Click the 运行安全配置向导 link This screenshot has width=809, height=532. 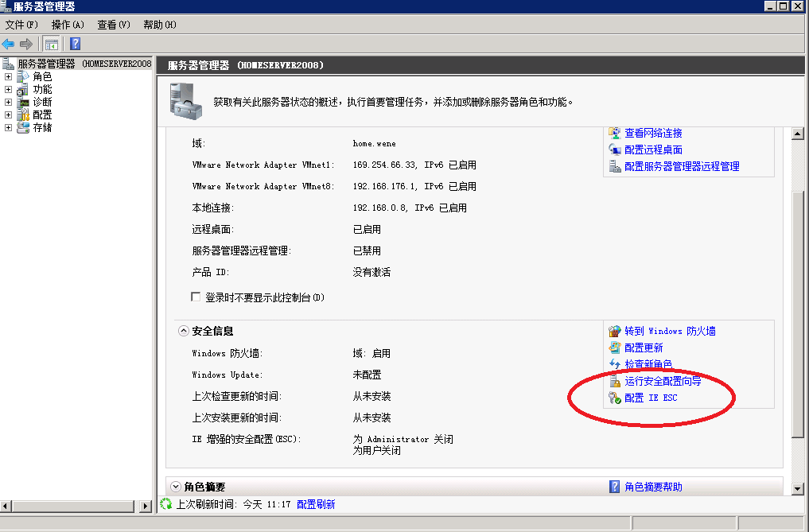[664, 381]
